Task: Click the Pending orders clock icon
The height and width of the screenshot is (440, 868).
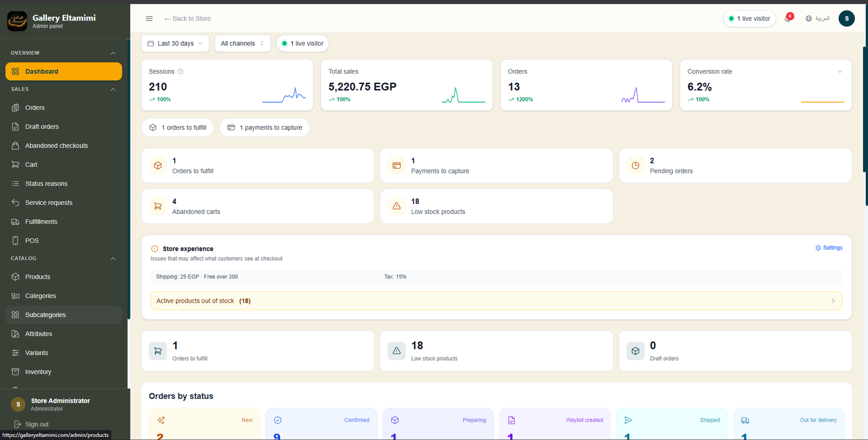Action: [635, 165]
